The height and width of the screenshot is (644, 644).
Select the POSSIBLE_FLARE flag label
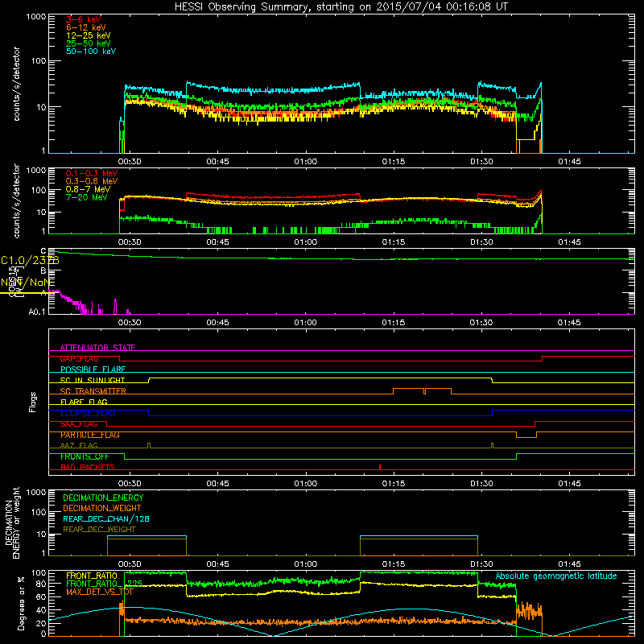(93, 369)
